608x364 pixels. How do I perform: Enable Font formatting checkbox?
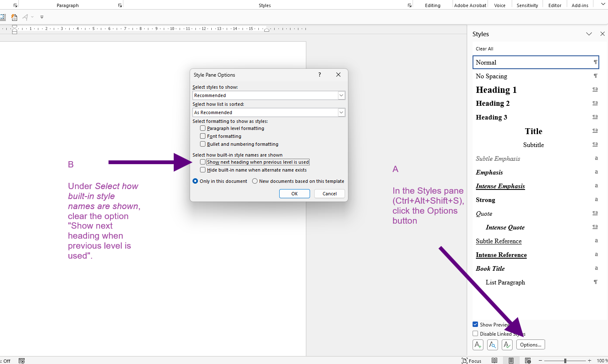click(x=203, y=136)
